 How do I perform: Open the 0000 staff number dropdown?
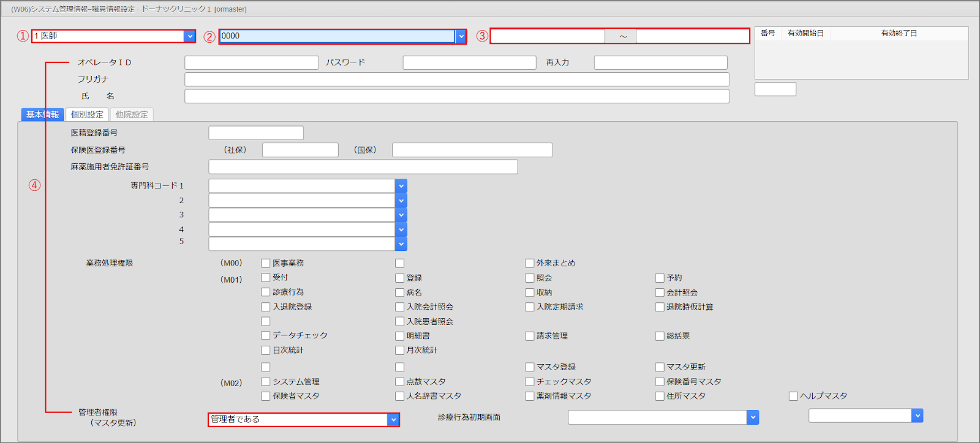tap(461, 36)
